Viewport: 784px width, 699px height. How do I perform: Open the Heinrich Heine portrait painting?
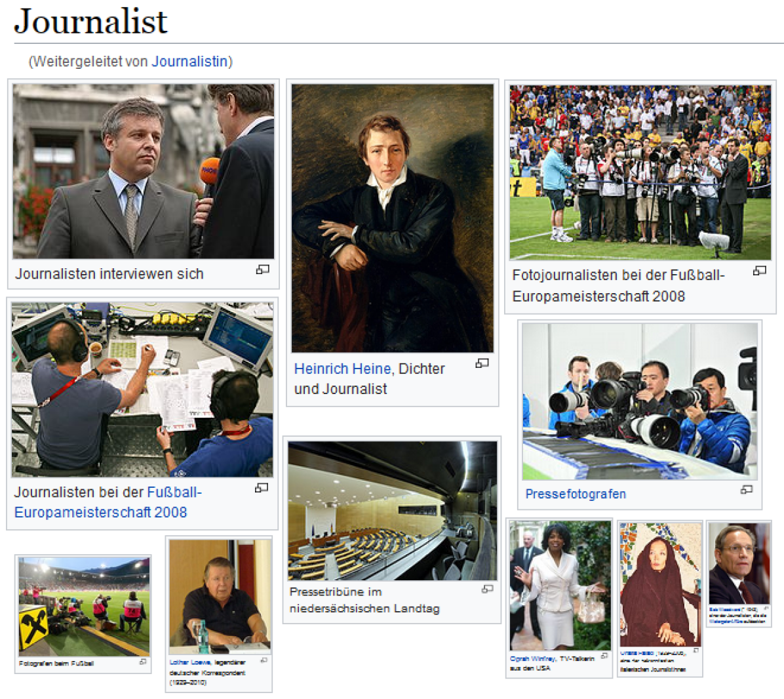(393, 218)
